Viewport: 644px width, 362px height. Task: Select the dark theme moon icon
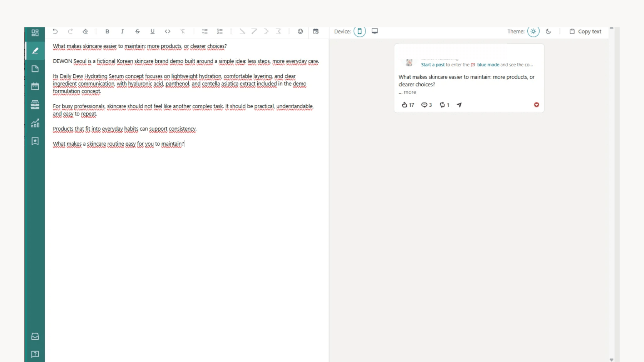point(548,32)
